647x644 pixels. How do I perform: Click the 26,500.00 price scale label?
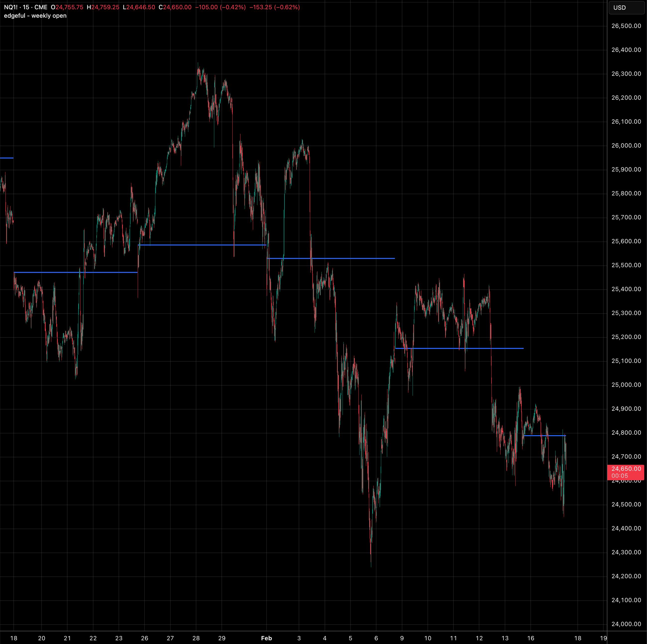626,26
